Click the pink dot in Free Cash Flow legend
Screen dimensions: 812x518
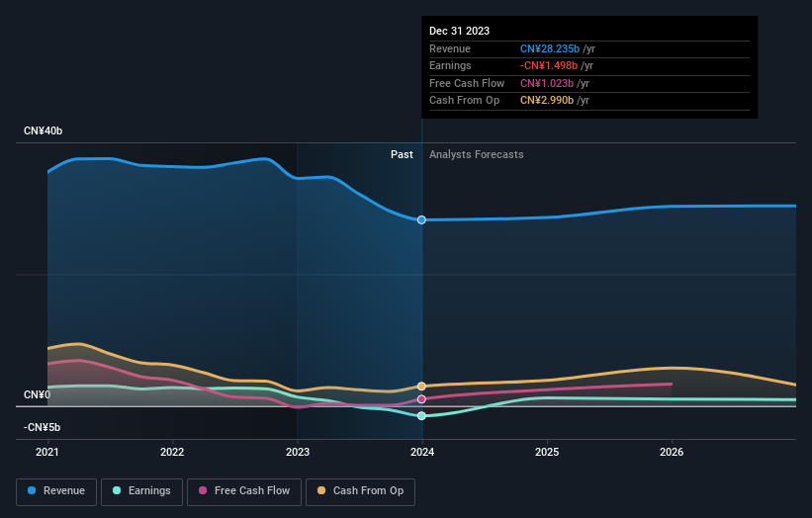pos(203,490)
